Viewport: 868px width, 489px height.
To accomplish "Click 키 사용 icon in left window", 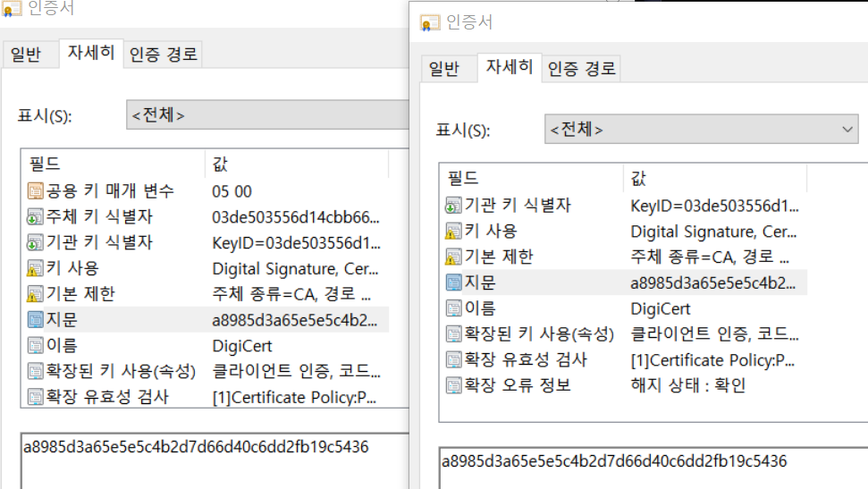I will [x=35, y=268].
